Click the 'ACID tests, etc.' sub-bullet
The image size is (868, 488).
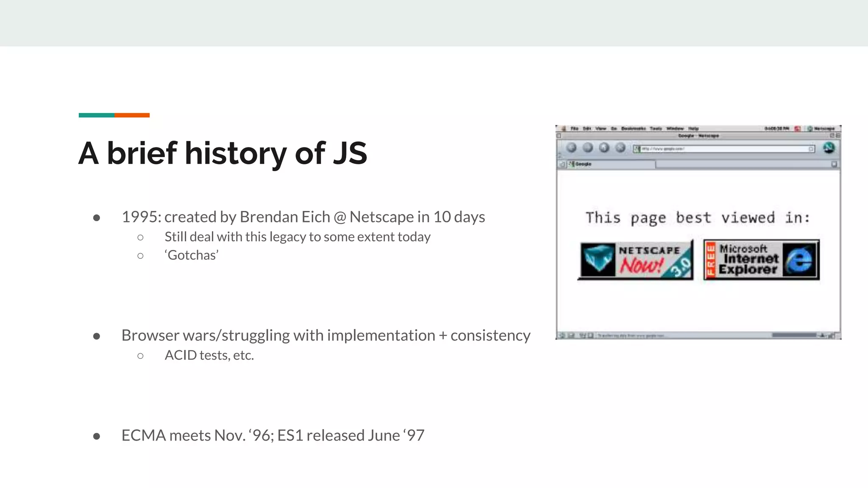209,355
